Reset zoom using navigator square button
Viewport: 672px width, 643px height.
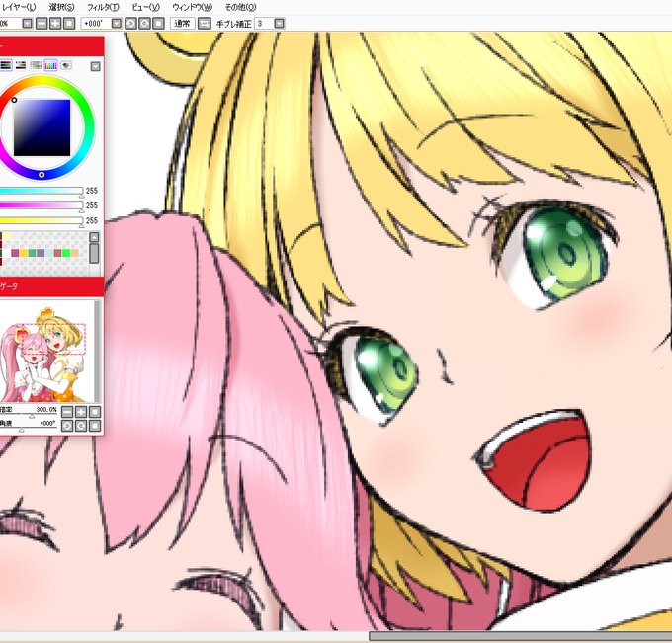(x=95, y=412)
